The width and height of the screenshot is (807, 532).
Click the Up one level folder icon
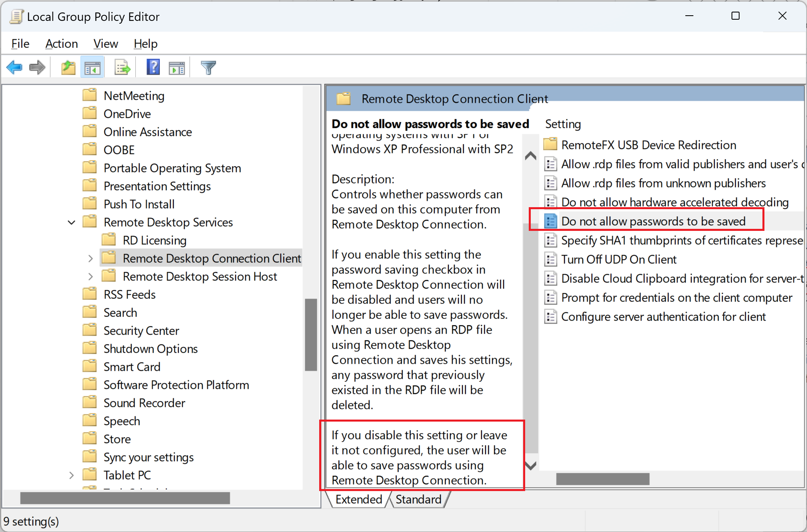[68, 67]
